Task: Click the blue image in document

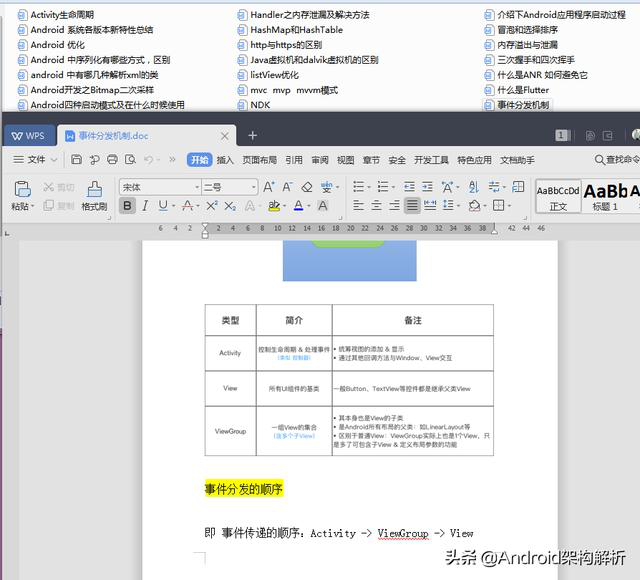Action: pos(349,260)
